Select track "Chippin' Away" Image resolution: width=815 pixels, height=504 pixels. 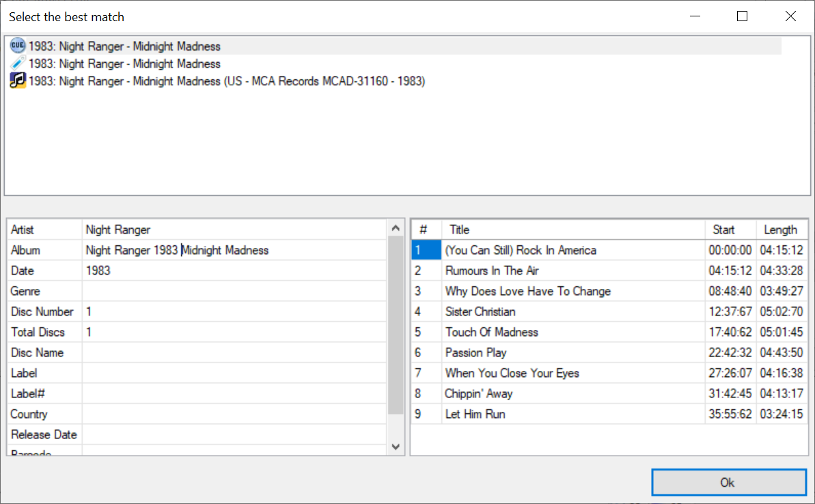coord(479,394)
